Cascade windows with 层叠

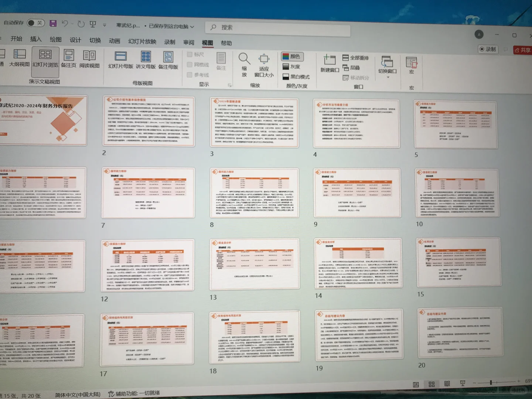click(x=351, y=68)
